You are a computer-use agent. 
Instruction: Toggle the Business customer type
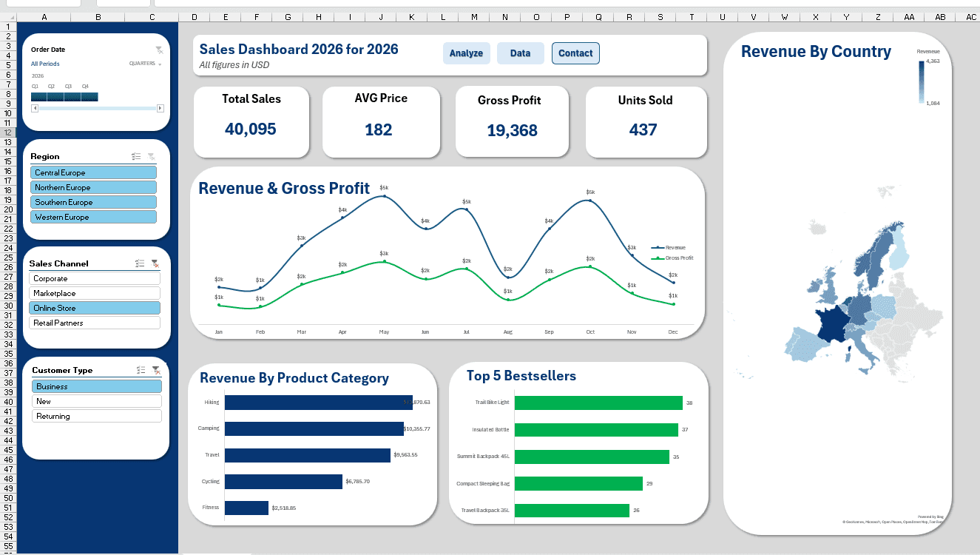tap(97, 386)
